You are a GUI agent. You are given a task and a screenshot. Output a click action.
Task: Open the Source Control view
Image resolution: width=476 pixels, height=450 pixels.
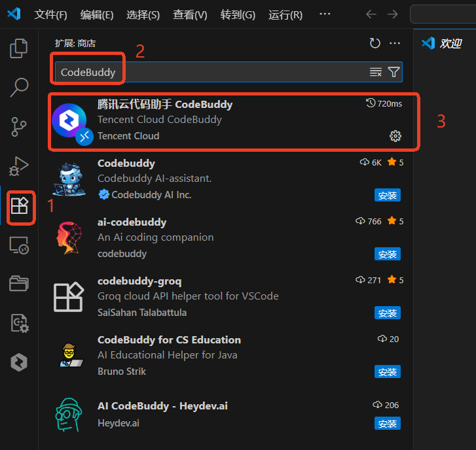19,127
